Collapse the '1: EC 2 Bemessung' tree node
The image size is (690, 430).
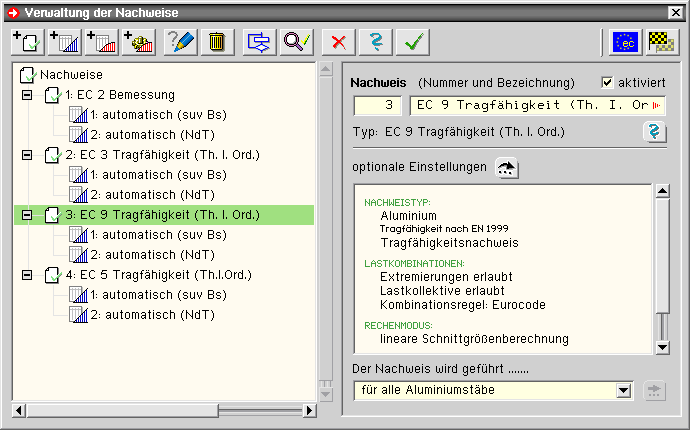coord(27,95)
